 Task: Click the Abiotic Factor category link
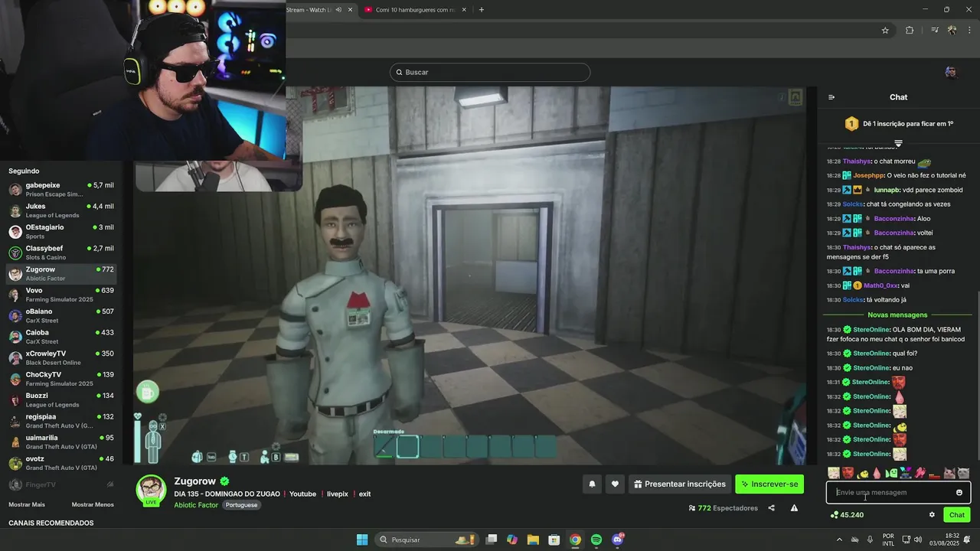pos(196,505)
